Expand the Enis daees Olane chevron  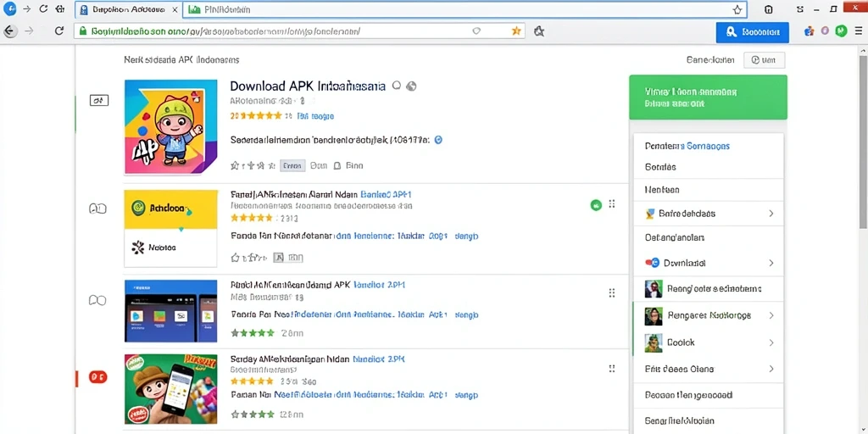click(x=771, y=369)
